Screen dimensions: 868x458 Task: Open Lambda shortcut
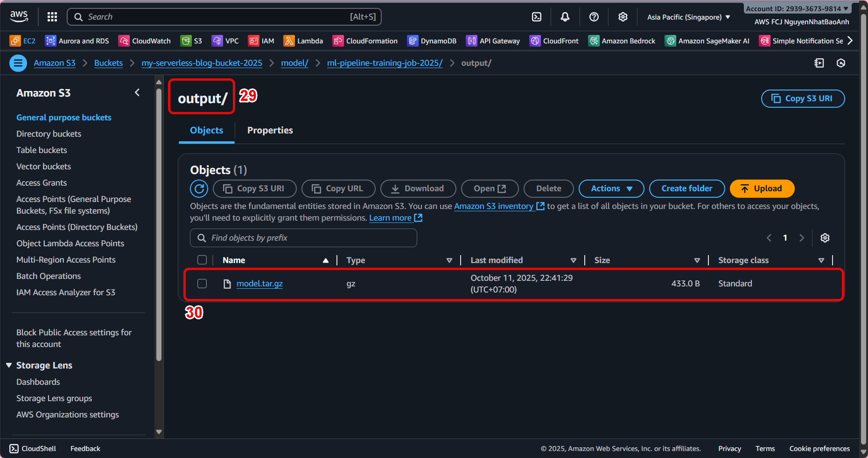tap(303, 41)
